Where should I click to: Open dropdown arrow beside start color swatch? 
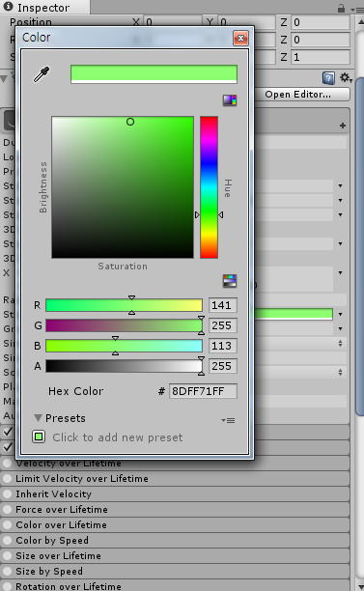coord(340,315)
